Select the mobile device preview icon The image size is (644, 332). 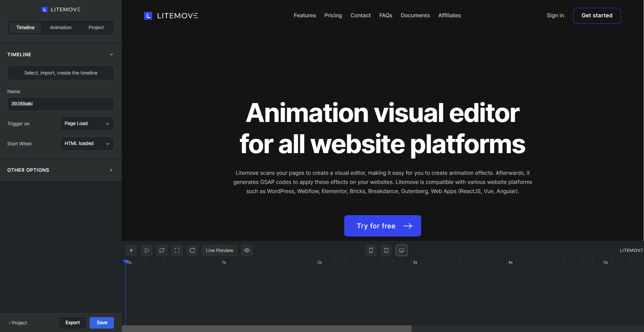371,250
